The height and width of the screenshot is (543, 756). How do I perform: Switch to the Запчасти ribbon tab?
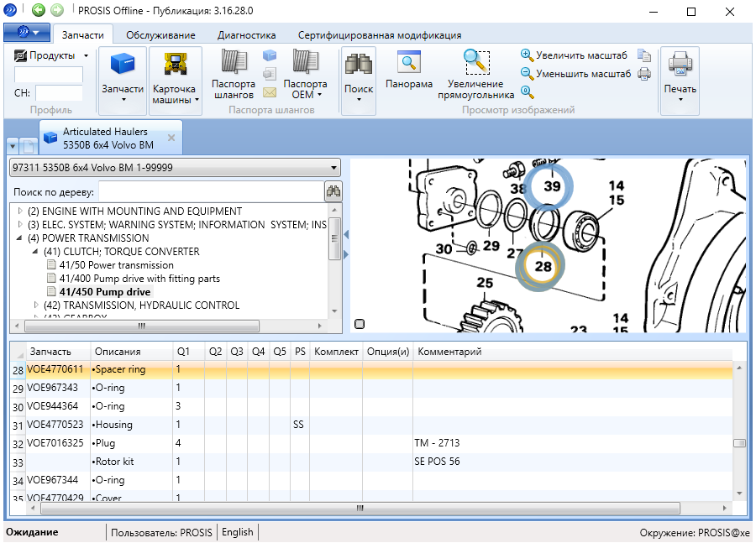pos(82,34)
